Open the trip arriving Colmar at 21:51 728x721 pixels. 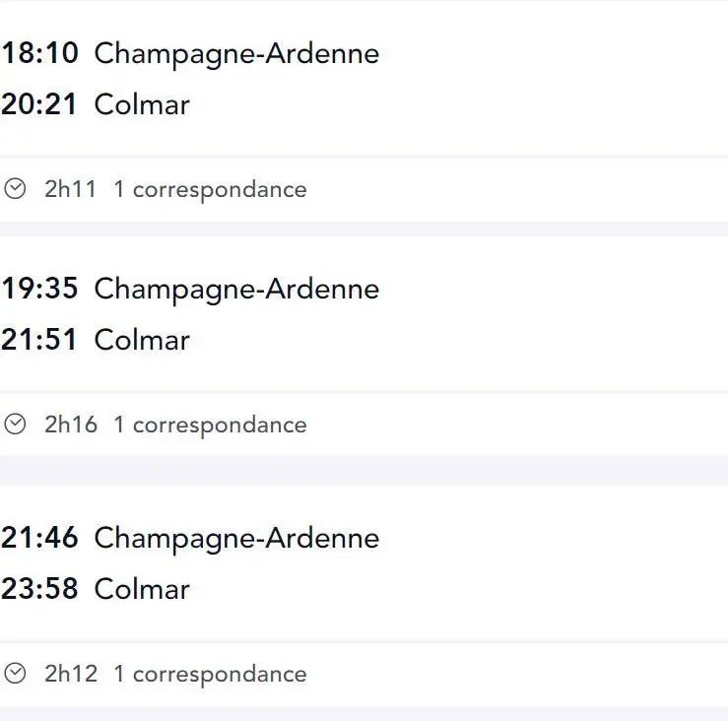pyautogui.click(x=96, y=340)
